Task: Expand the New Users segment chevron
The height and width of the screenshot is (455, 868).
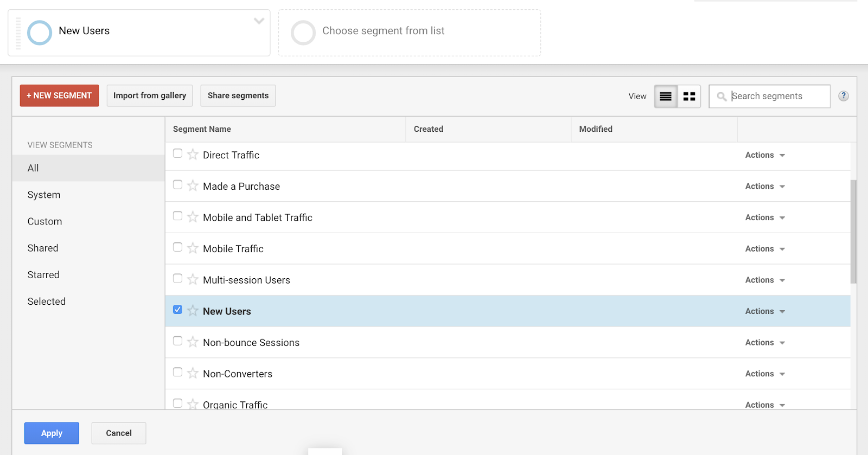Action: click(x=259, y=21)
